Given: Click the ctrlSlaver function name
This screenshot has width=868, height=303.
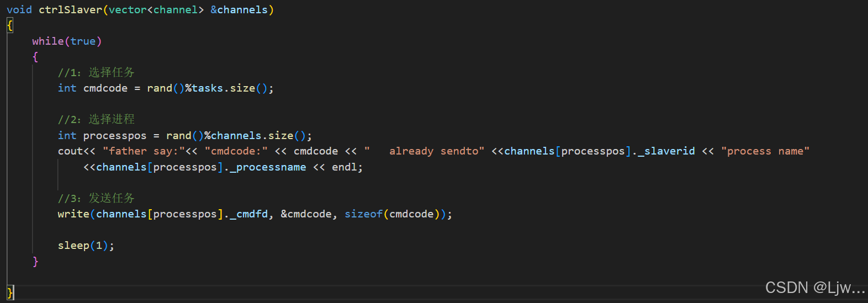Looking at the screenshot, I should 70,10.
